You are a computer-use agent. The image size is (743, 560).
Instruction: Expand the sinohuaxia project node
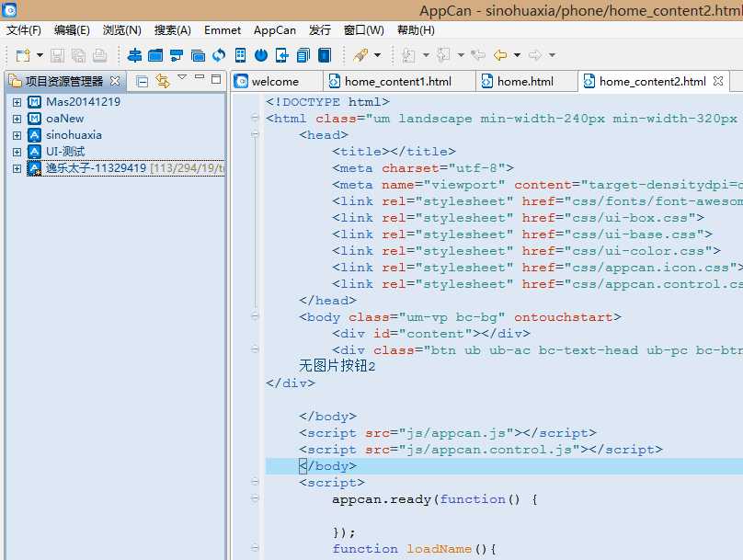pos(17,135)
